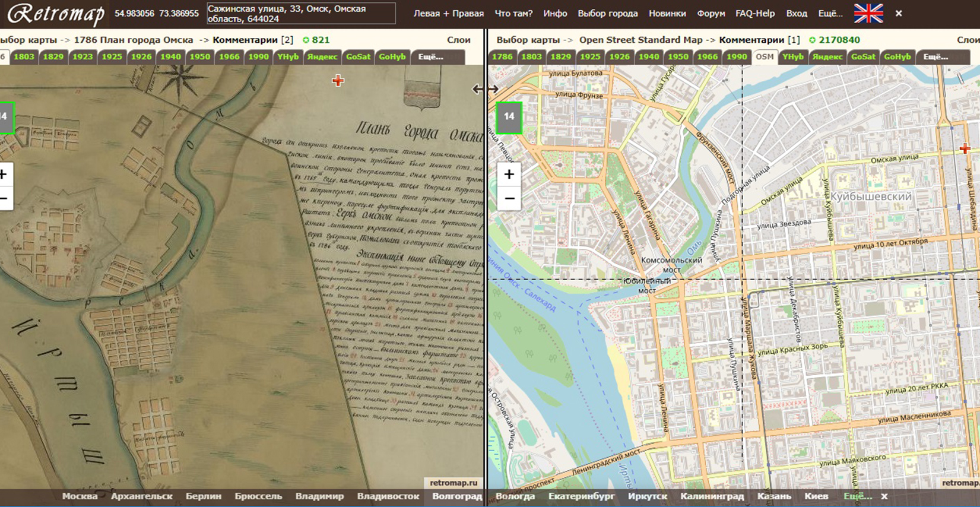Go to Берлин city link

click(203, 496)
